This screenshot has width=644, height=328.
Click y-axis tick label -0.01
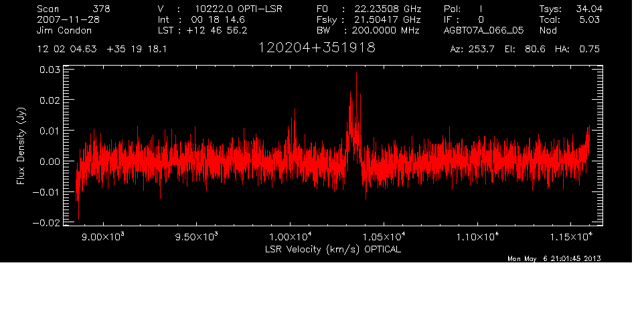coord(47,192)
